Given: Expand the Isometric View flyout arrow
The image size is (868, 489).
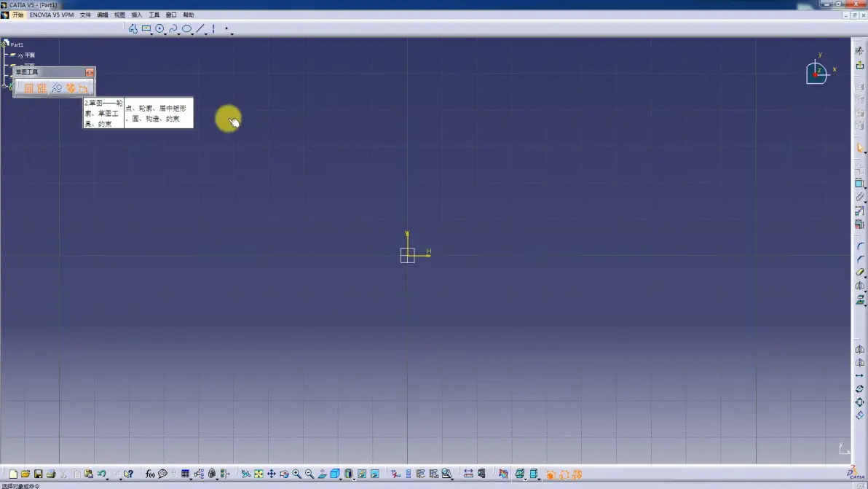Looking at the screenshot, I should (341, 479).
